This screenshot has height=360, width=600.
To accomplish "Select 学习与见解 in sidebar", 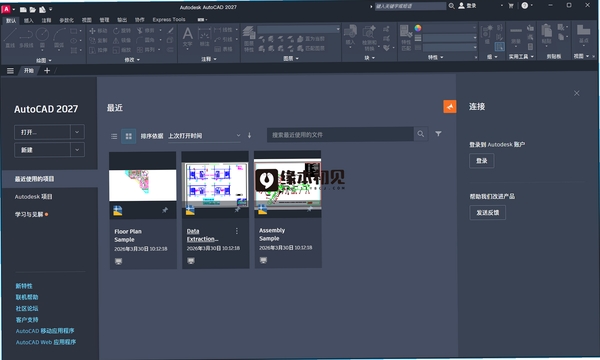I will [29, 214].
